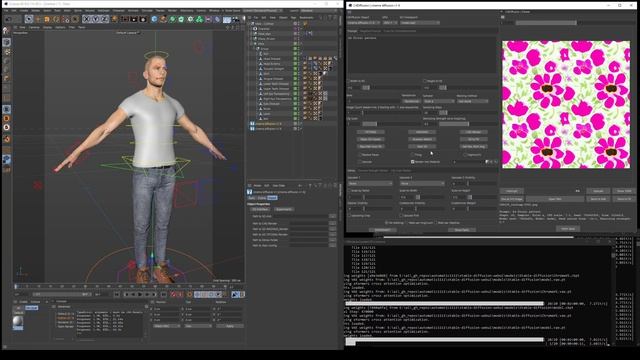Click the Subdivision Surface generator icon
The image size is (640, 360).
[172, 19]
